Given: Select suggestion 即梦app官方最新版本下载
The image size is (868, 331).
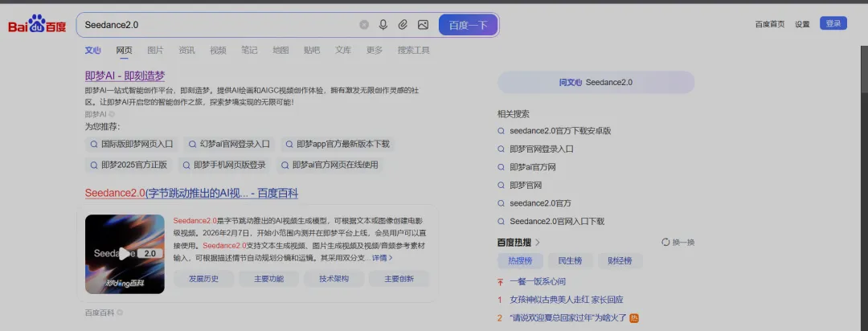Looking at the screenshot, I should click(x=338, y=144).
